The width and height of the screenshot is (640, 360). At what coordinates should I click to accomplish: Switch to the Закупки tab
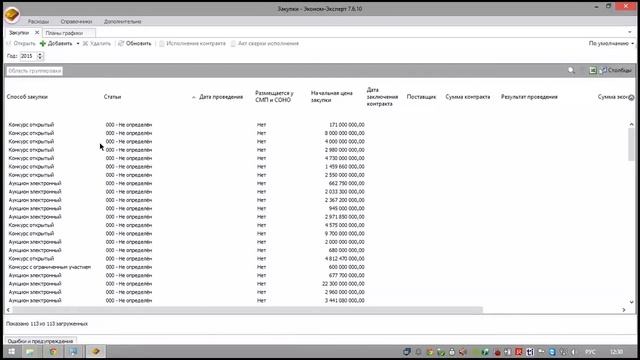pyautogui.click(x=19, y=33)
